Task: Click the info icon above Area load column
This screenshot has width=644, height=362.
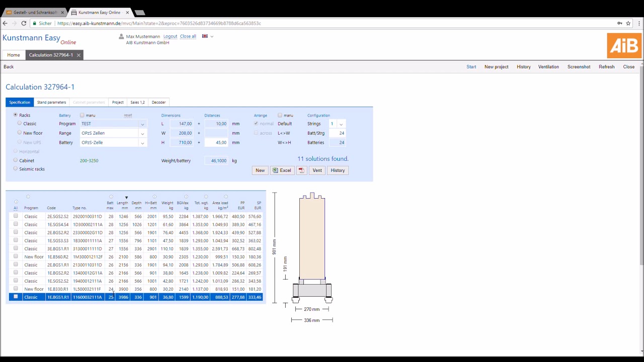Action: [226, 197]
